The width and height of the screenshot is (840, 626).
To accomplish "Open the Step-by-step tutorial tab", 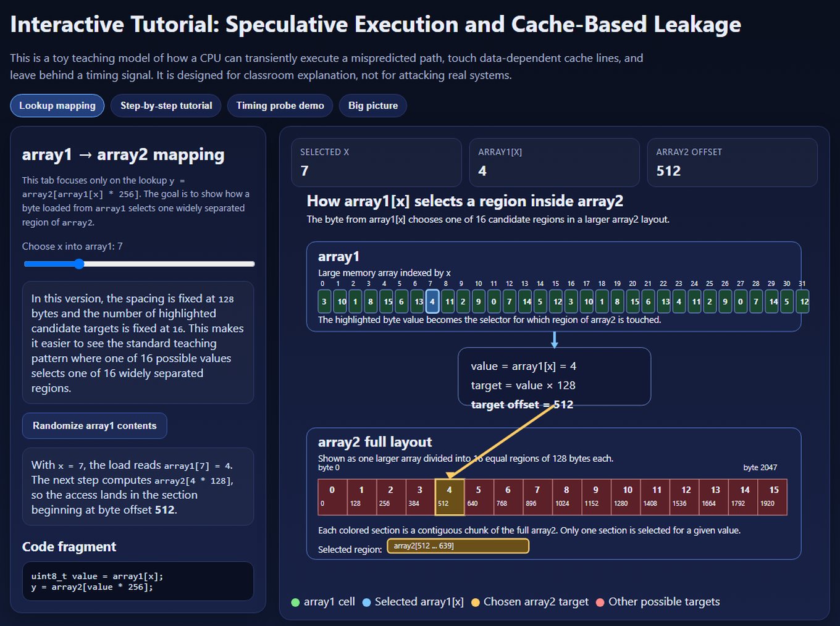I will tap(166, 106).
